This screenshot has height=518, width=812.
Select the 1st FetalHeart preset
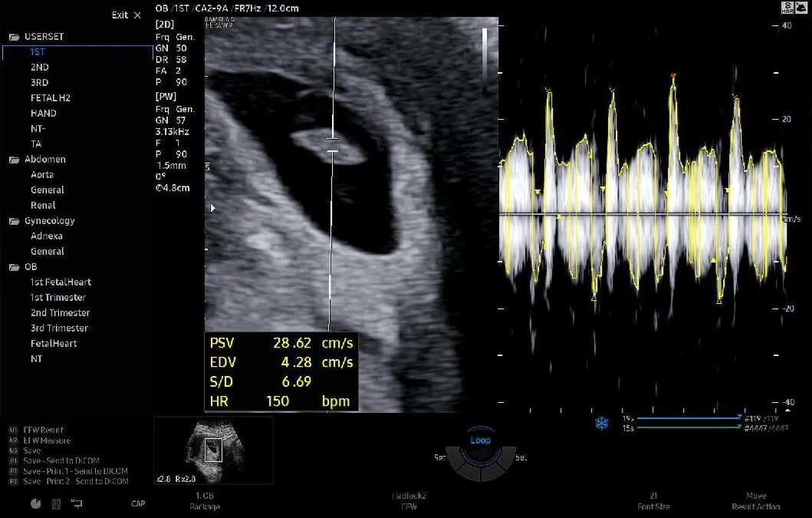(x=61, y=282)
